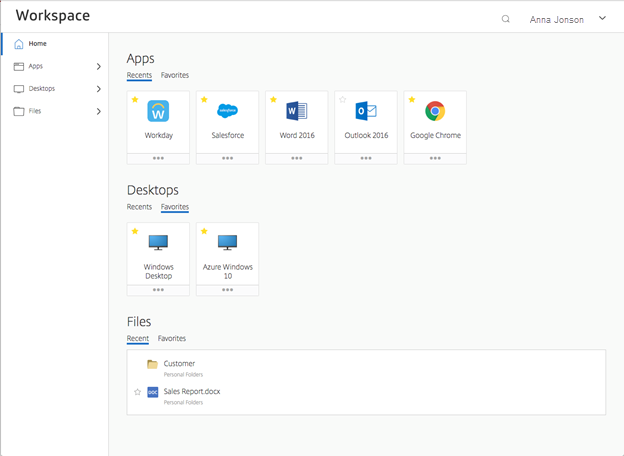This screenshot has height=456, width=624.
Task: Switch to the Desktops Recents tab
Action: pos(139,207)
